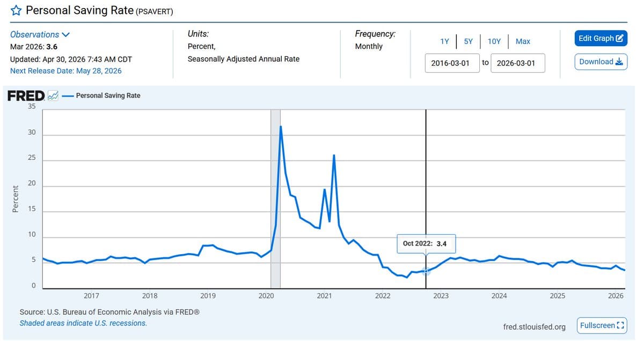
Task: Click the Updated: Apr 30, 2026 text
Action: pyautogui.click(x=71, y=59)
